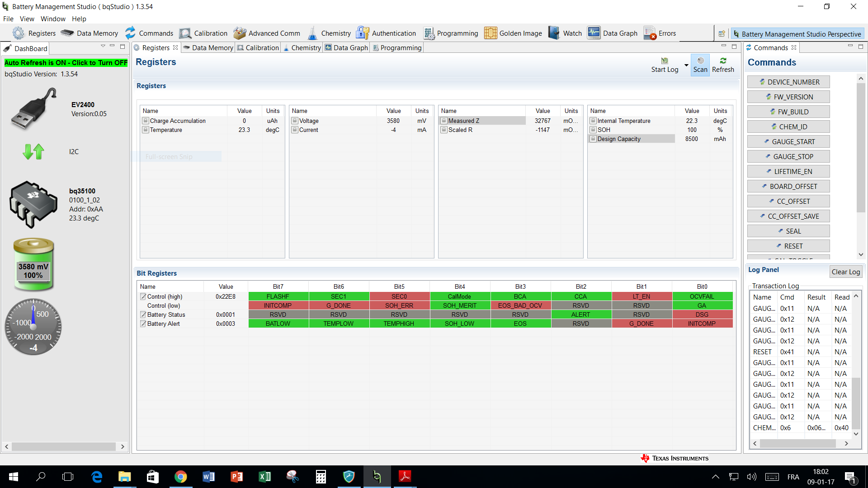Click the bq35100 chip icon

click(x=33, y=204)
